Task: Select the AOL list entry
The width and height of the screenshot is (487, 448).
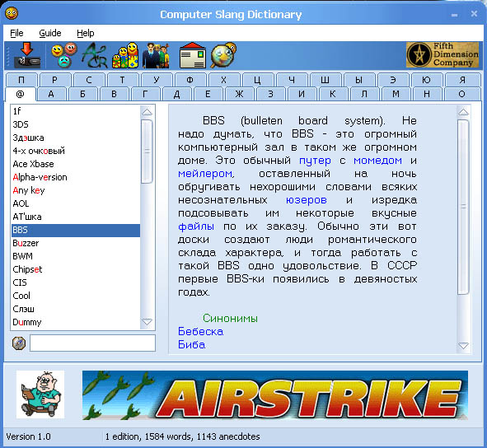Action: (76, 203)
